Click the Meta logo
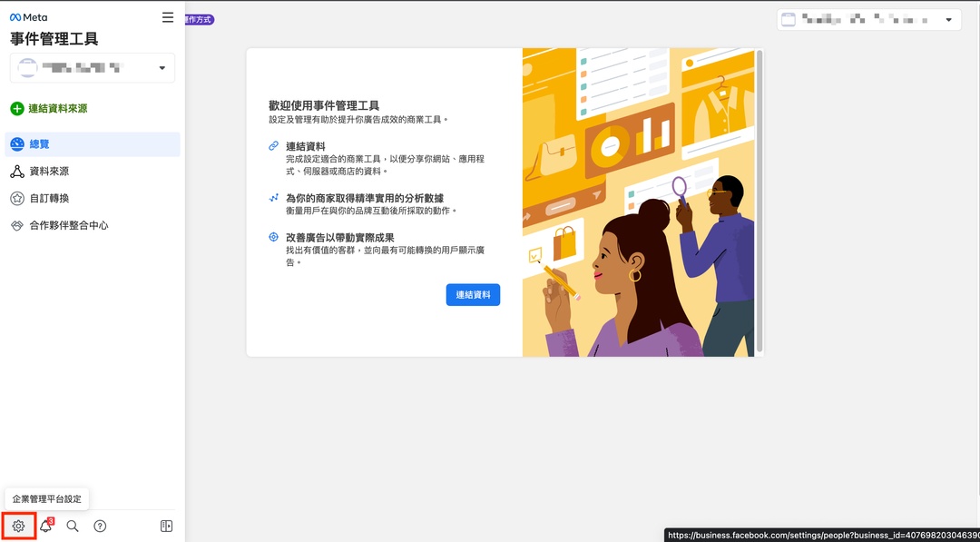980x542 pixels. click(x=28, y=17)
